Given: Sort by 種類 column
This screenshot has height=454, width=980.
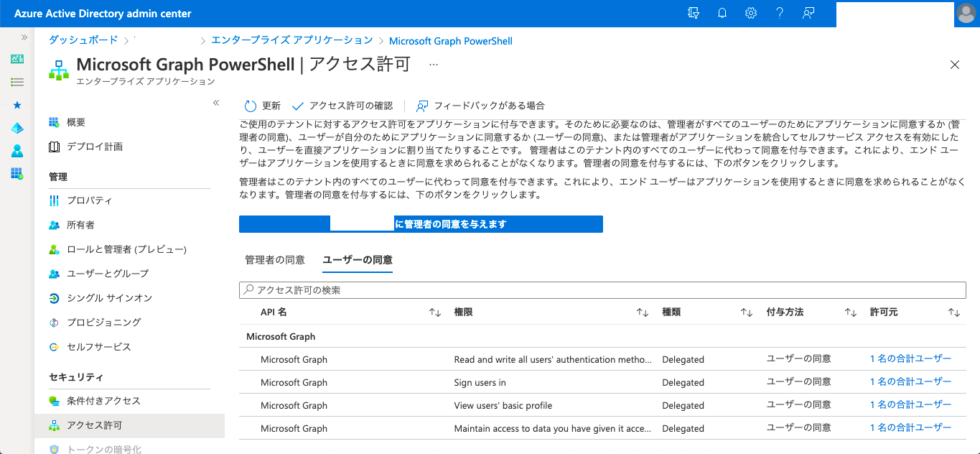Looking at the screenshot, I should tap(747, 312).
